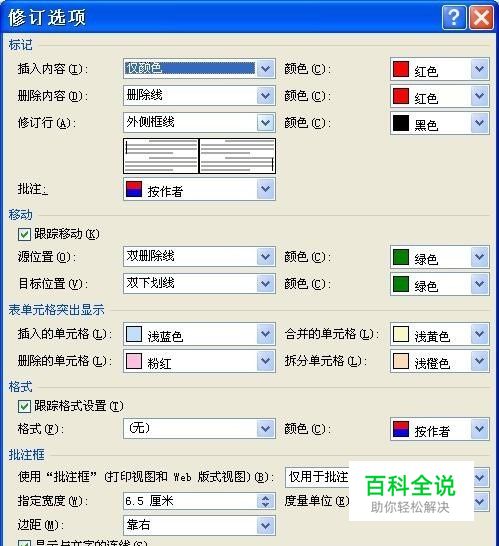Click the by-author icon in the 批注 box
The image size is (499, 546).
point(134,189)
